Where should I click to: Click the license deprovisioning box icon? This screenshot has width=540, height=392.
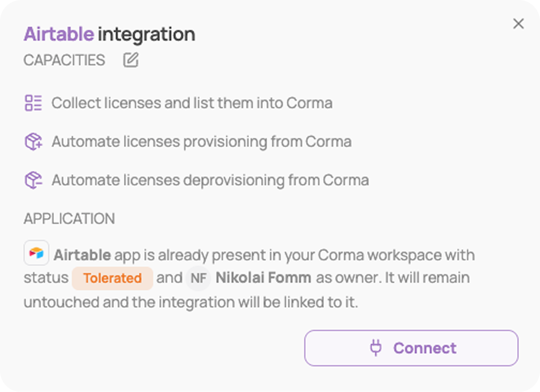click(33, 180)
